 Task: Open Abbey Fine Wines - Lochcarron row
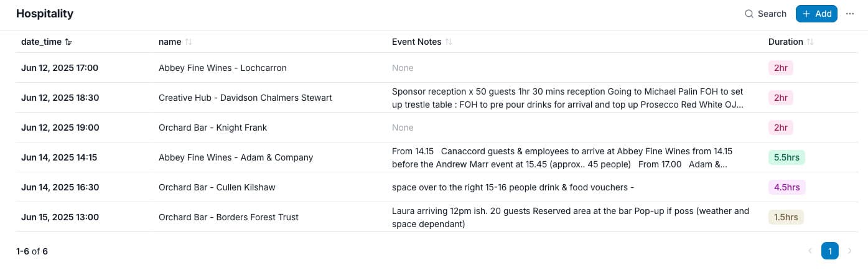pos(434,68)
